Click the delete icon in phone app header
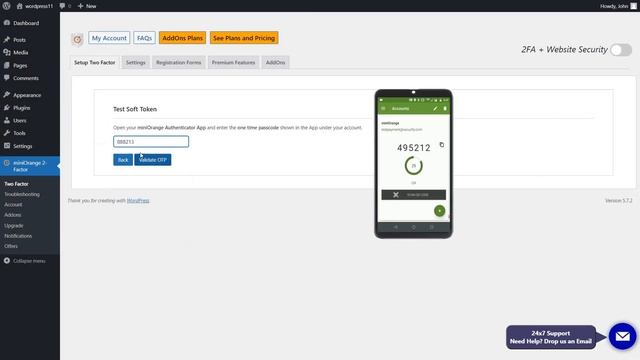The width and height of the screenshot is (640, 360). pyautogui.click(x=445, y=109)
